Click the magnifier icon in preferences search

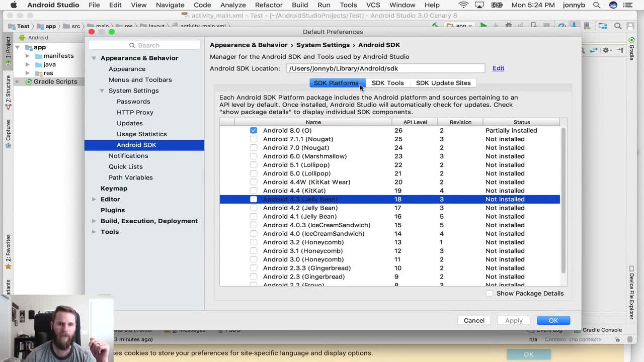tap(132, 45)
